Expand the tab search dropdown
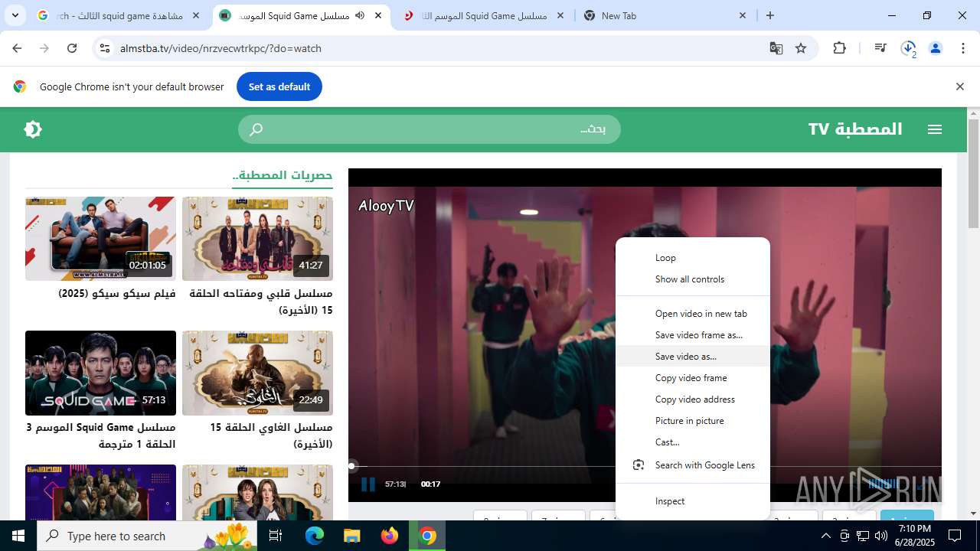 click(x=15, y=15)
